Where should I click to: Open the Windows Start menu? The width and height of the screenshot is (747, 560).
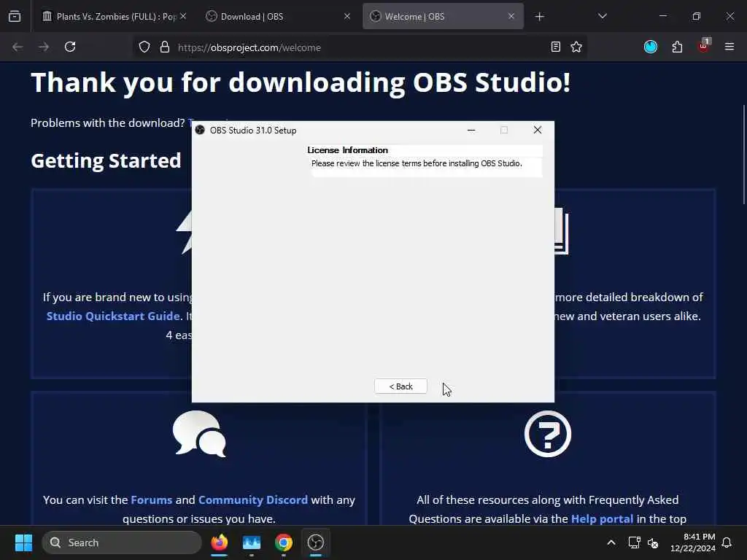click(x=23, y=542)
